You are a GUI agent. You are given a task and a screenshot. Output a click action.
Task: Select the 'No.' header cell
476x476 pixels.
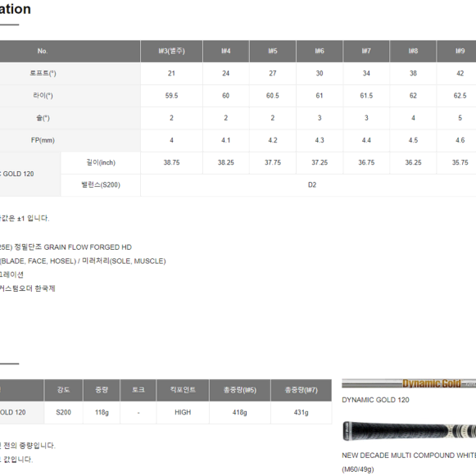tap(70, 51)
